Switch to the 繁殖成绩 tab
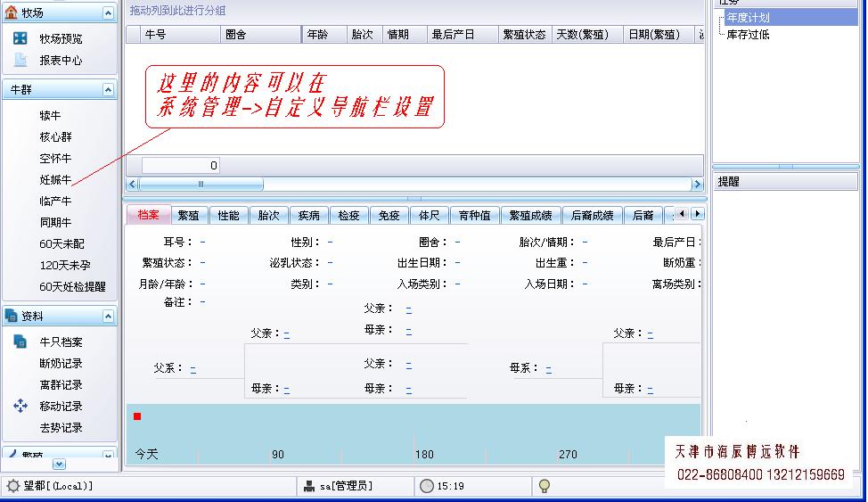Image resolution: width=868 pixels, height=502 pixels. point(531,215)
